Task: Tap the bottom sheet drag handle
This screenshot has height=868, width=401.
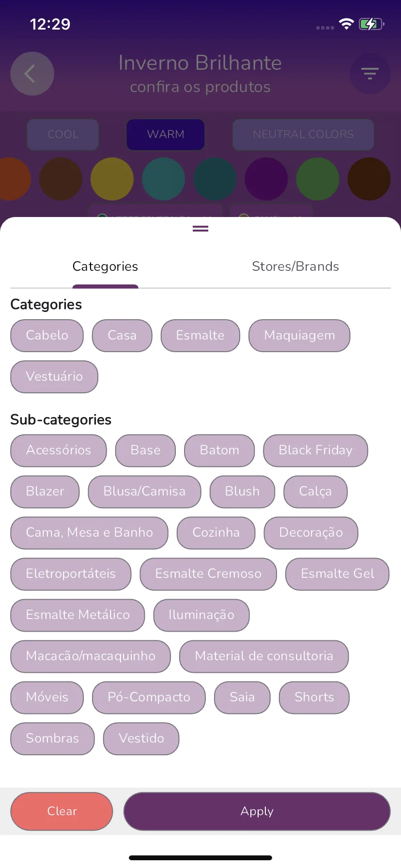Action: point(200,229)
